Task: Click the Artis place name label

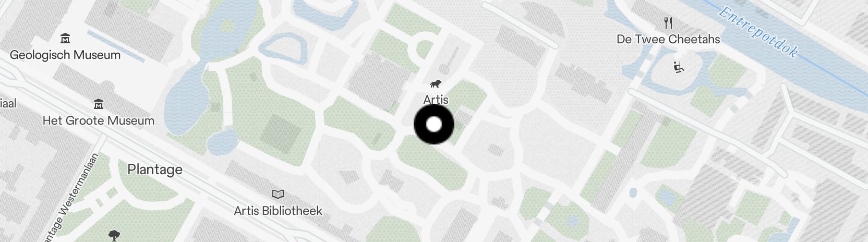Action: point(436,100)
